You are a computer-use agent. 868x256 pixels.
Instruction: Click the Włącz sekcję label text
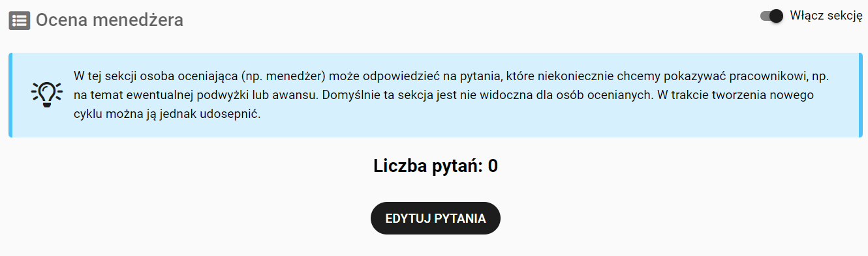(826, 16)
